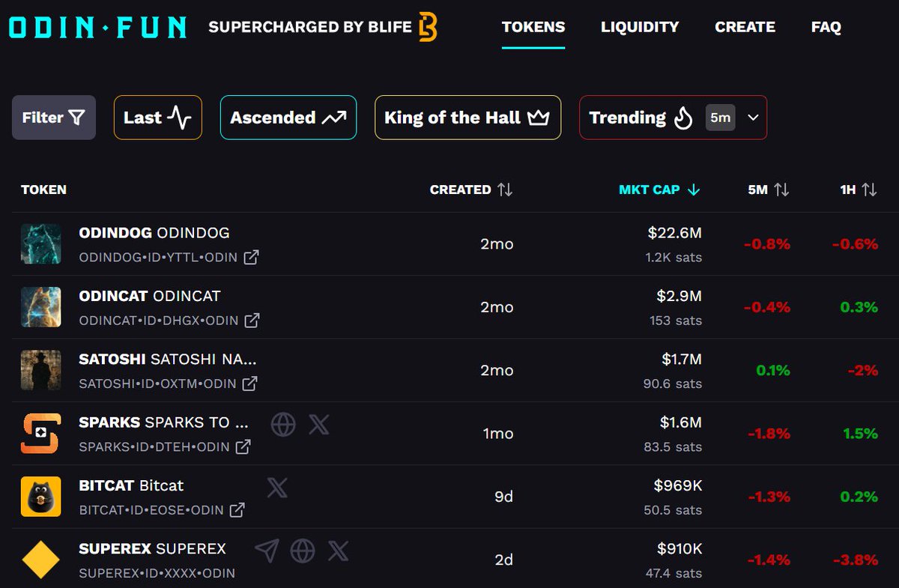Click SATOSHI•ID•OXTM•ODIN identifier
Viewport: 899px width, 588px height.
coord(157,384)
